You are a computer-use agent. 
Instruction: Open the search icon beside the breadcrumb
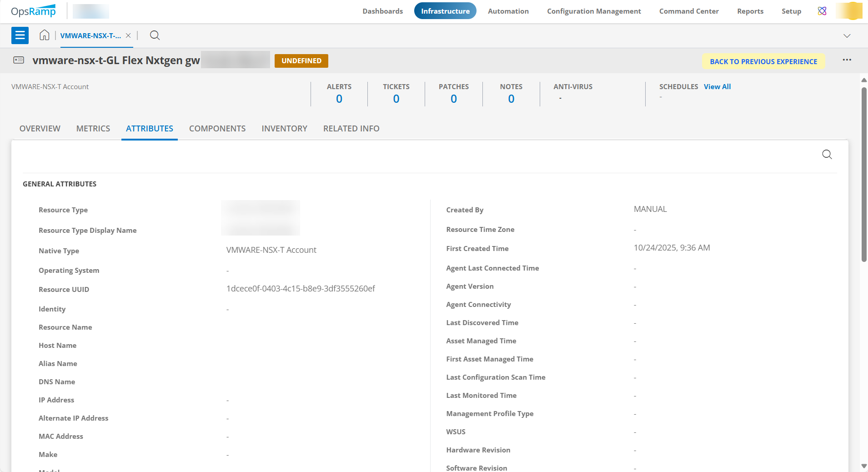155,35
